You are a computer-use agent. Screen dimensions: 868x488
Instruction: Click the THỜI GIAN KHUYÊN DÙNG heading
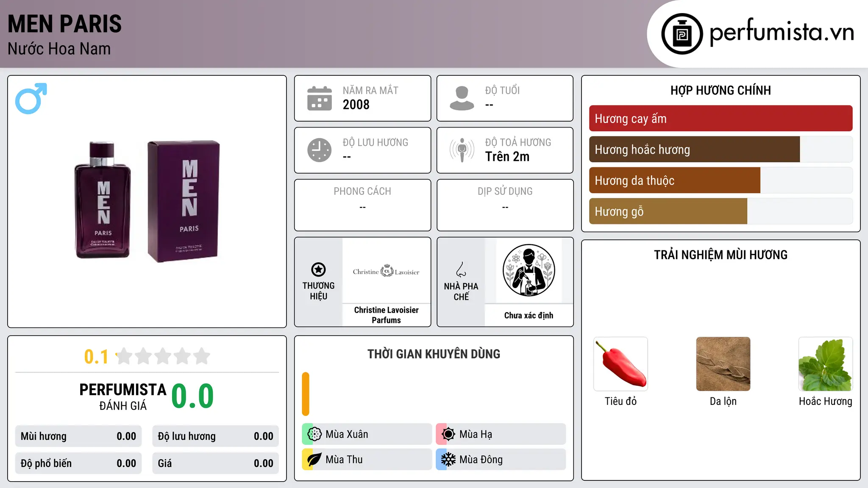pos(434,354)
